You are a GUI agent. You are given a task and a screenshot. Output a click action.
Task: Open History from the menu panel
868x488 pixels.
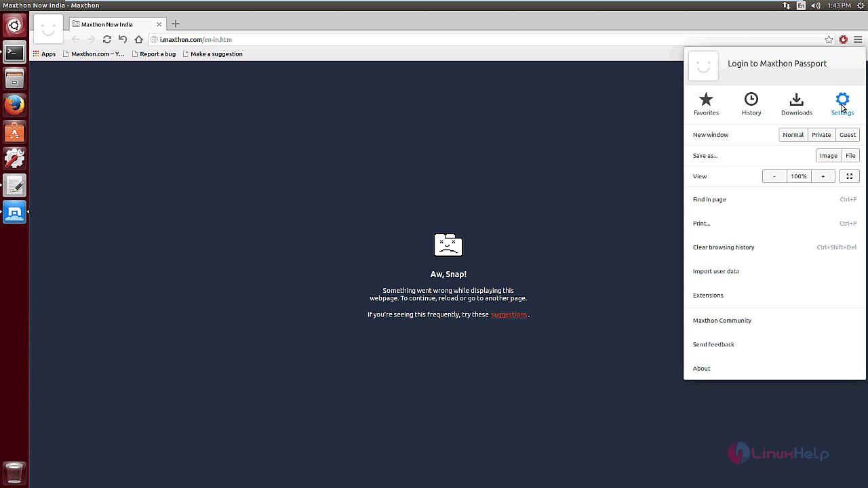point(751,104)
